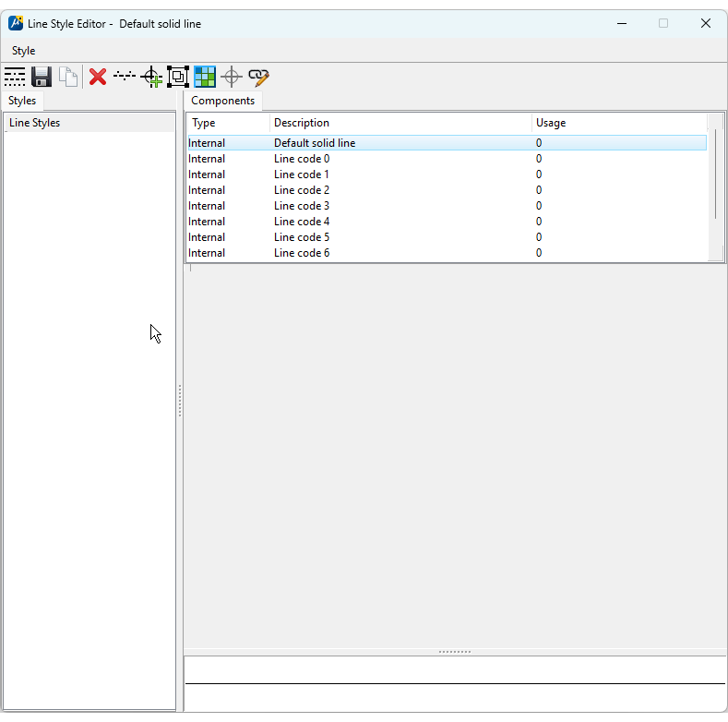The height and width of the screenshot is (722, 728).
Task: Select the 'Line code 0' row
Action: [x=448, y=159]
